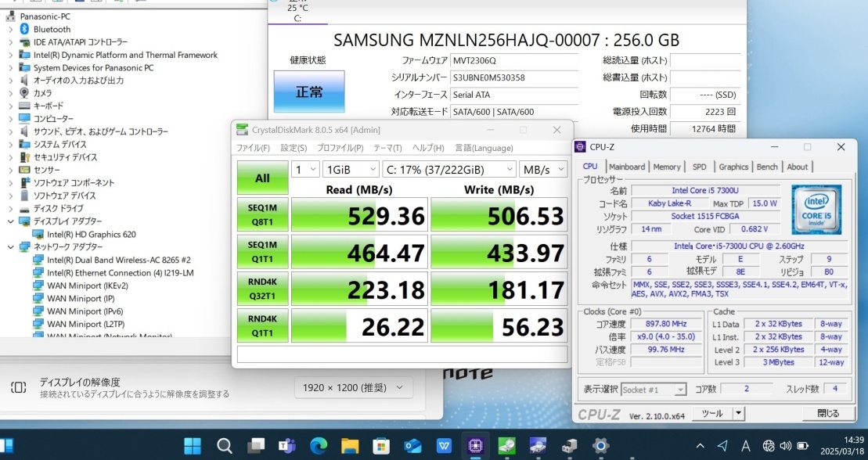Viewport: 868px width, 460px height.
Task: Click the CrystalDiskMark title bar app icon
Action: pos(242,130)
